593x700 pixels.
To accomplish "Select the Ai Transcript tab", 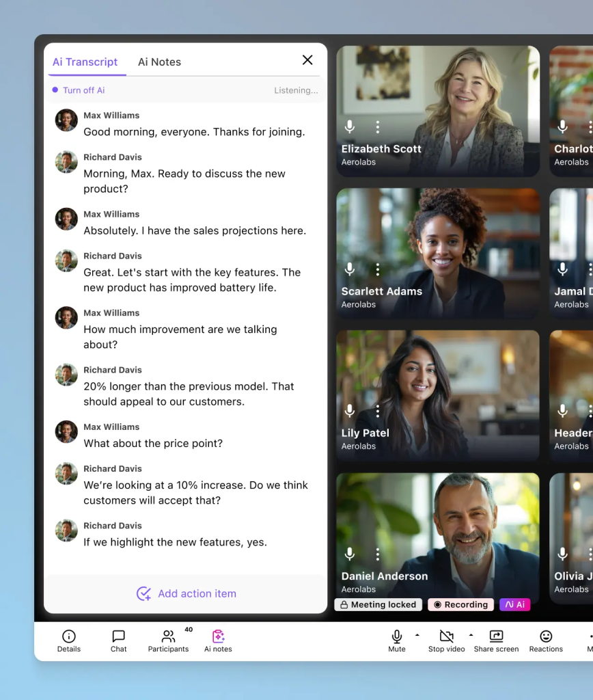I will (85, 62).
